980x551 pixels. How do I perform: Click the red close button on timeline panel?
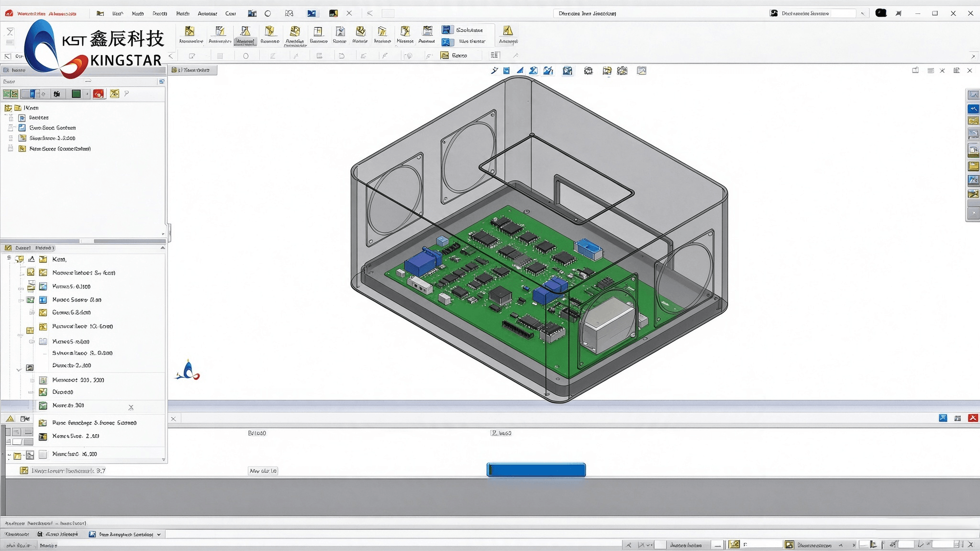973,418
